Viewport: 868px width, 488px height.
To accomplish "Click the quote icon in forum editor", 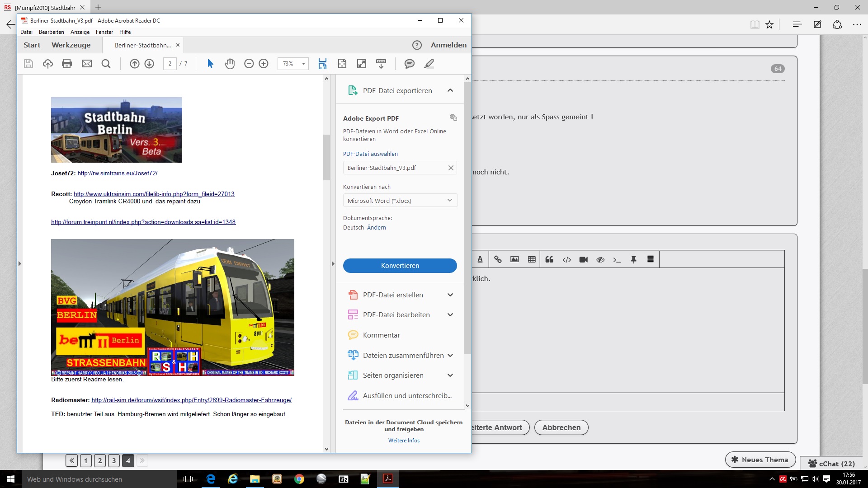I will click(549, 259).
